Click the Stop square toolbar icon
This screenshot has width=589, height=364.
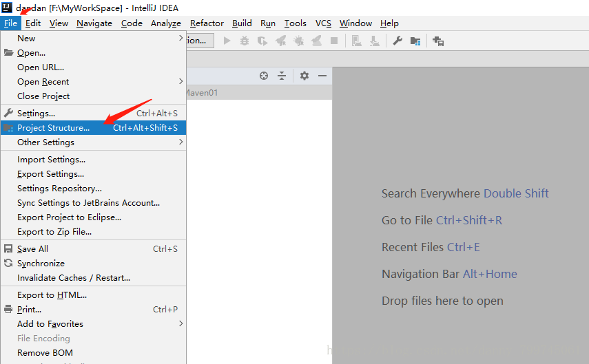334,41
